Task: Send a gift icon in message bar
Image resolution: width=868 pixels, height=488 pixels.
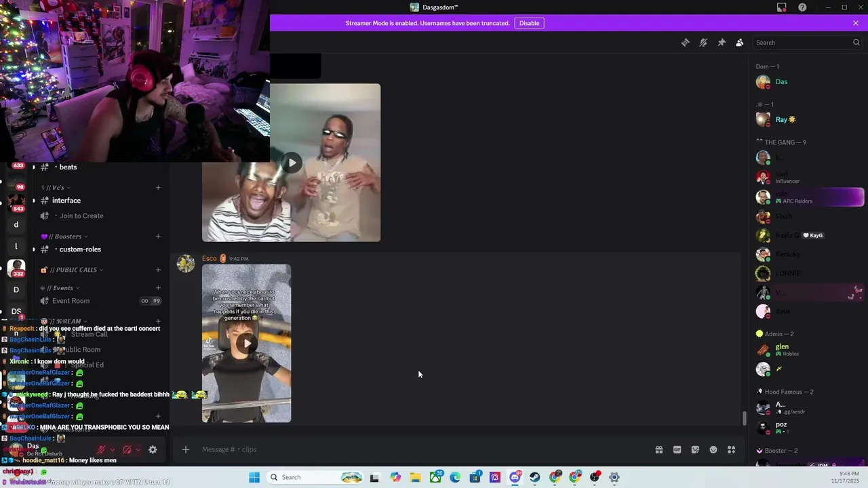Action: click(658, 449)
